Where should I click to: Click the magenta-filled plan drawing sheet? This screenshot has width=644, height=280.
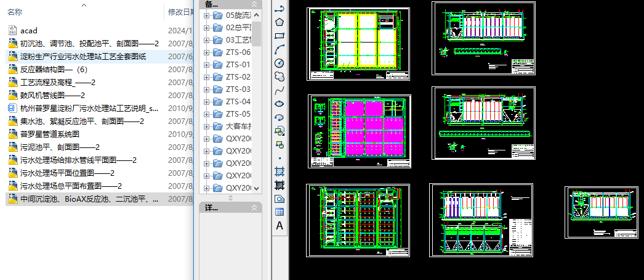[x=360, y=131]
